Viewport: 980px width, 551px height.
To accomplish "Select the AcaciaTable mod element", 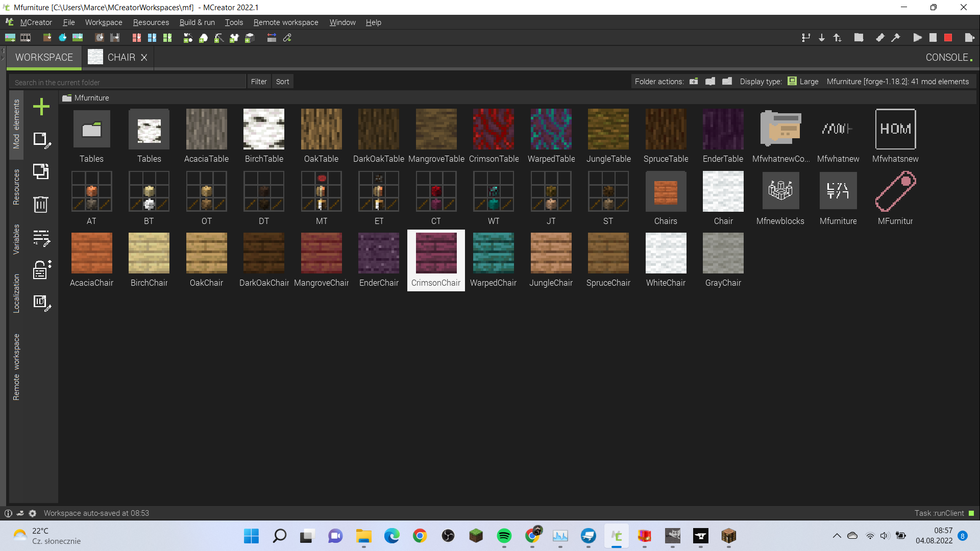I will [206, 136].
